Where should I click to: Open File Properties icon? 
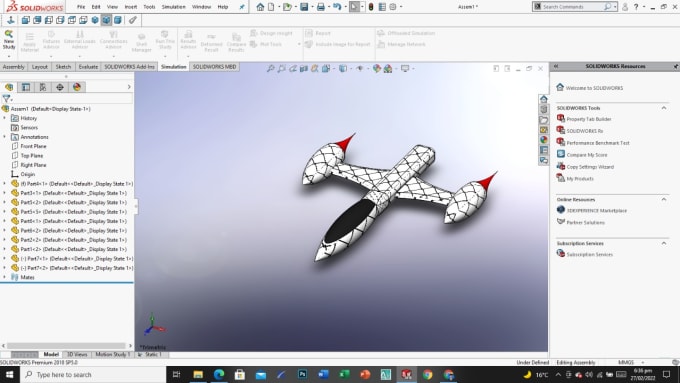click(382, 7)
